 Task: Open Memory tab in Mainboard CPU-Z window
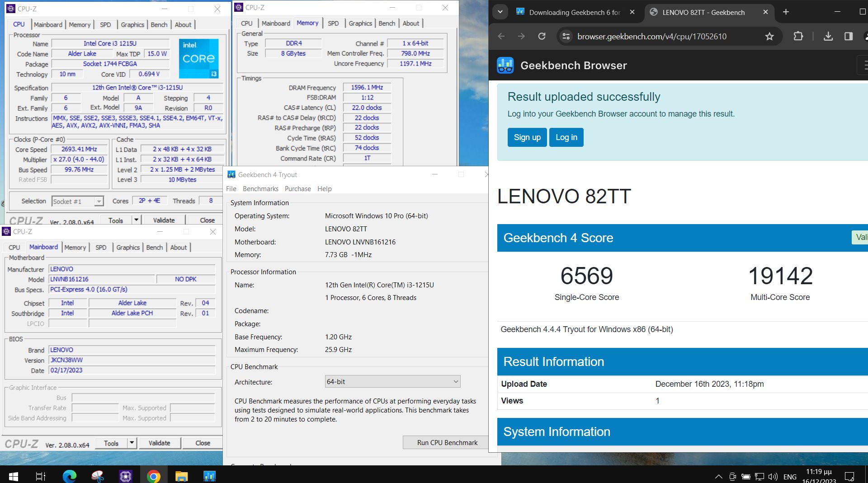coord(75,248)
